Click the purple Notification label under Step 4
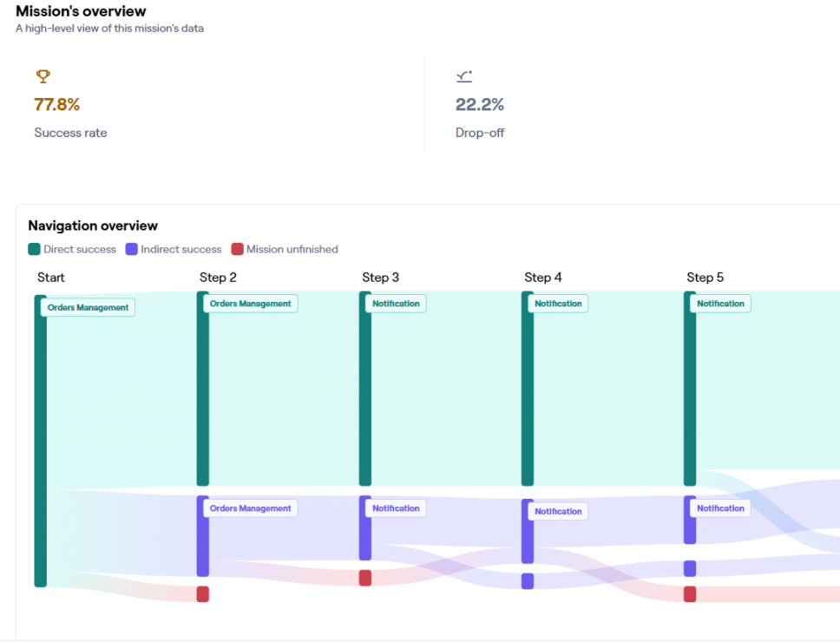840x642 pixels. [x=557, y=511]
